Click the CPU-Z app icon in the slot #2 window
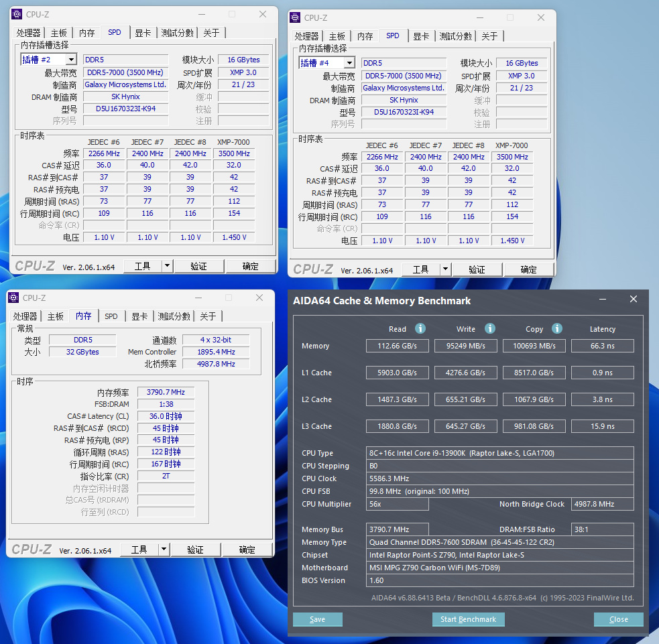The height and width of the screenshot is (644, 659). 16,14
